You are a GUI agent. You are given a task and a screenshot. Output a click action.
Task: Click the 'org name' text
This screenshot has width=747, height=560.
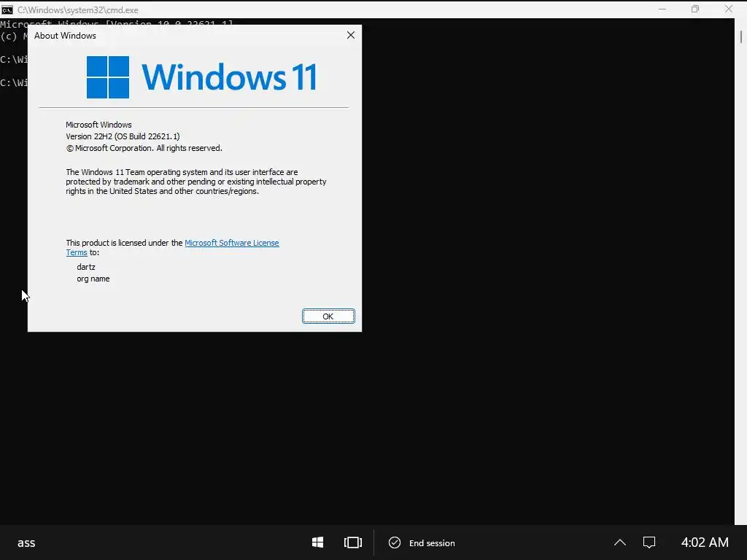[x=93, y=279]
